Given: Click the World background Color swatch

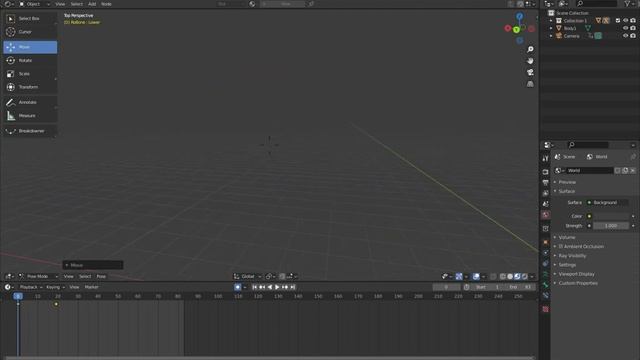Looking at the screenshot, I should pyautogui.click(x=611, y=216).
